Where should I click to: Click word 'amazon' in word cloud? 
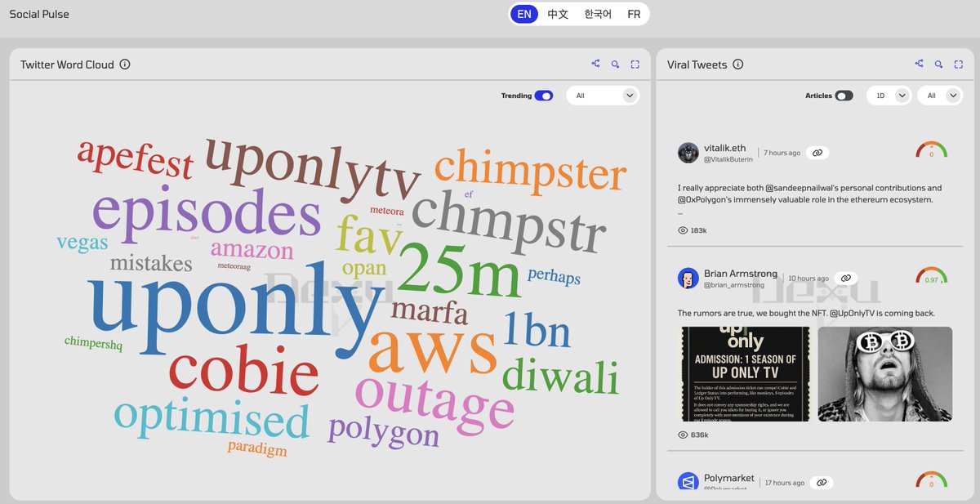[x=252, y=249]
